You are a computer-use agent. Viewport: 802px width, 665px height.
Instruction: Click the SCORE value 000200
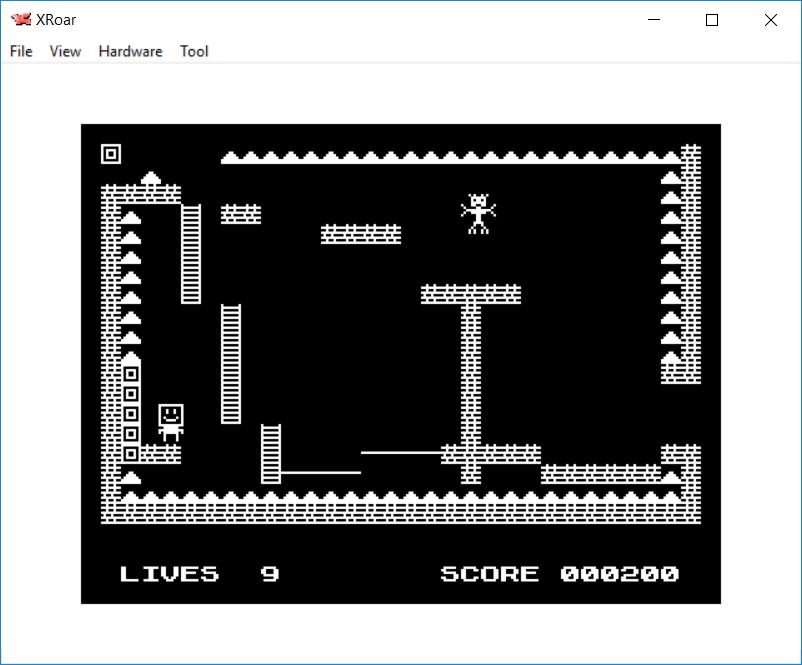coord(619,574)
